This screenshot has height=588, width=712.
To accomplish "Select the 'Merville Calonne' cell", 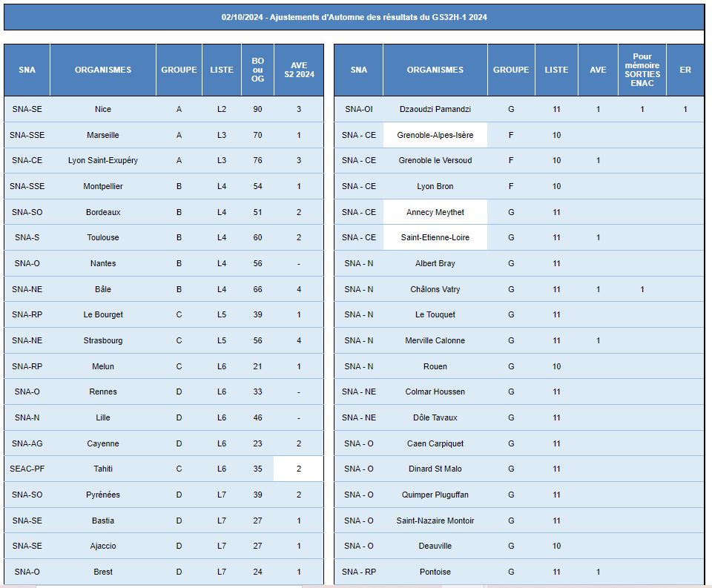I will 435,340.
